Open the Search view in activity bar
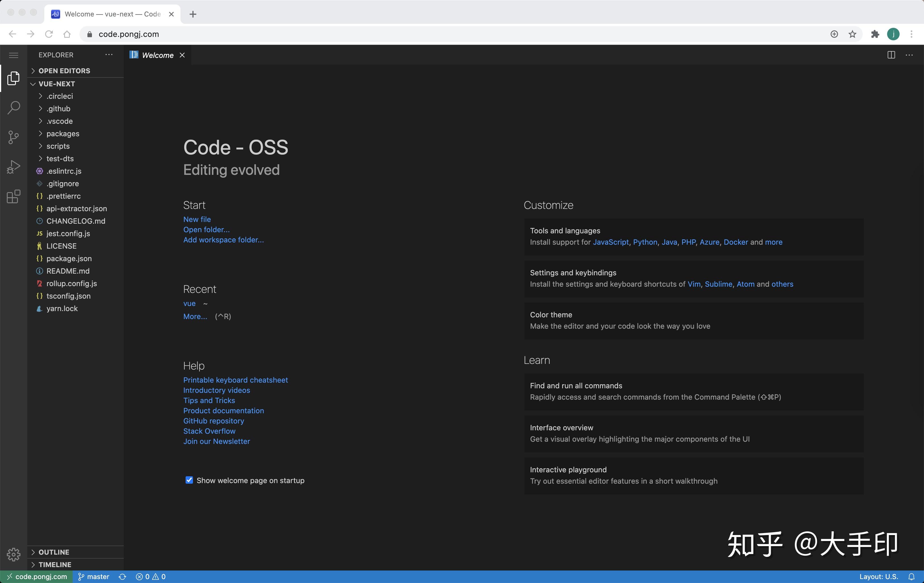 (x=13, y=108)
